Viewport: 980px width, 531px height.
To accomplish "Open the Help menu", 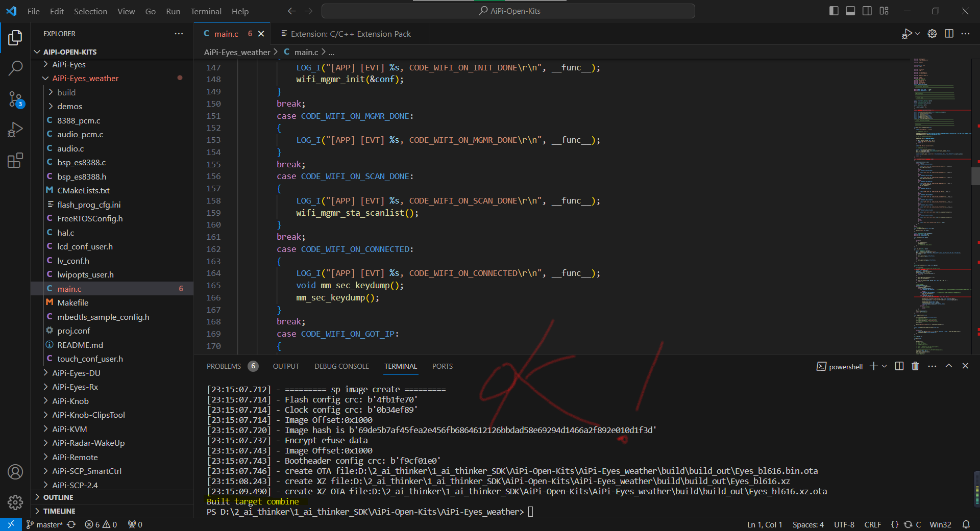I will [240, 11].
